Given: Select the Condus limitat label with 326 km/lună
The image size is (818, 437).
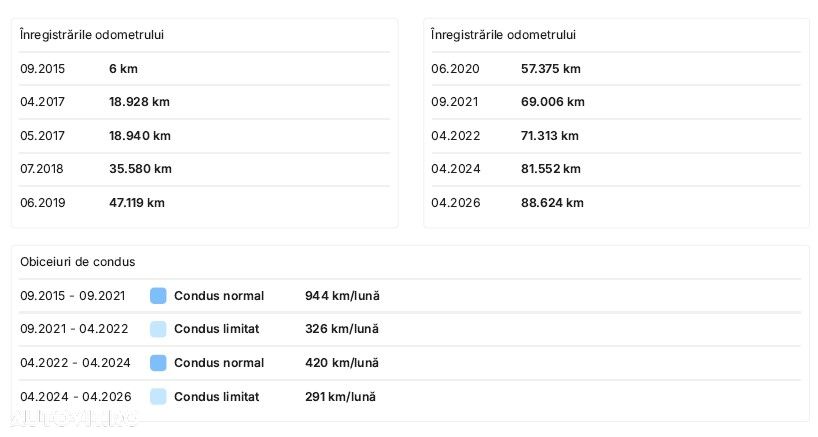Looking at the screenshot, I should point(216,329).
